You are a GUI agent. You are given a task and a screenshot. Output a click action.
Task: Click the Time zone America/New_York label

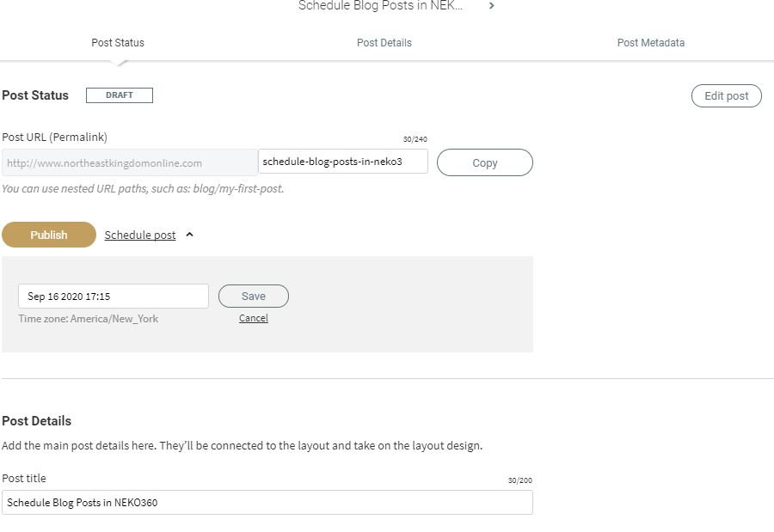point(89,319)
